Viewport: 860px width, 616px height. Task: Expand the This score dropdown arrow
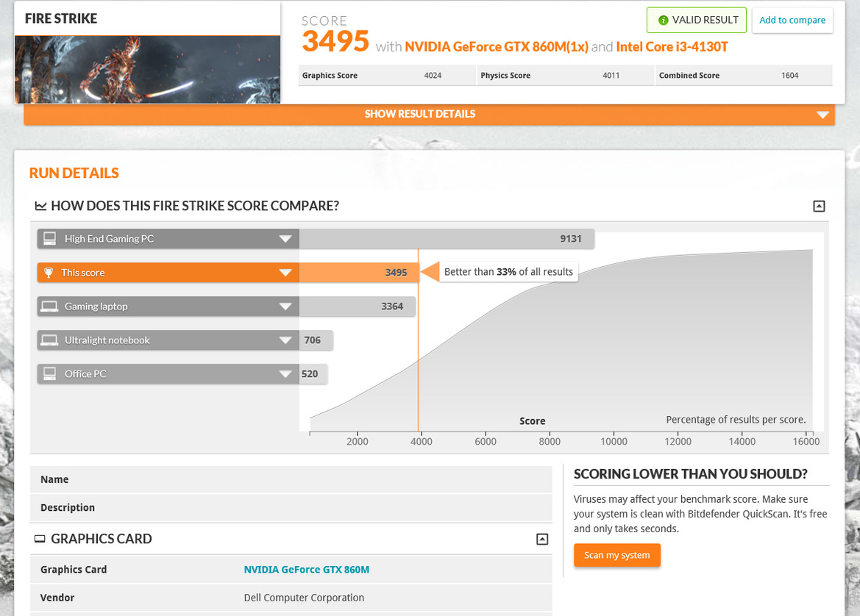point(285,273)
